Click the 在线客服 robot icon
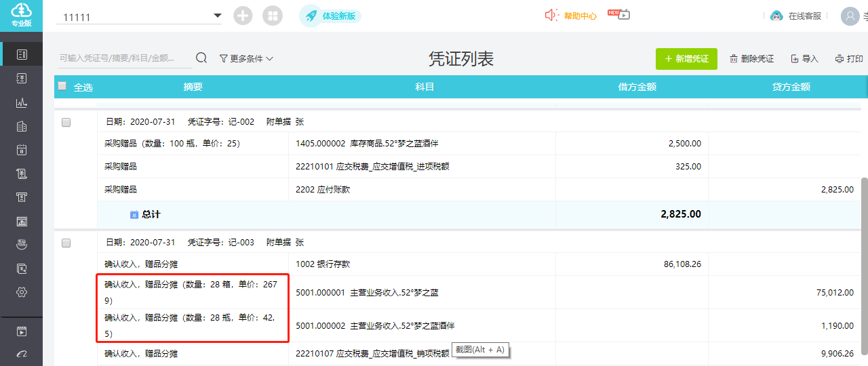This screenshot has width=868, height=366. coord(776,16)
